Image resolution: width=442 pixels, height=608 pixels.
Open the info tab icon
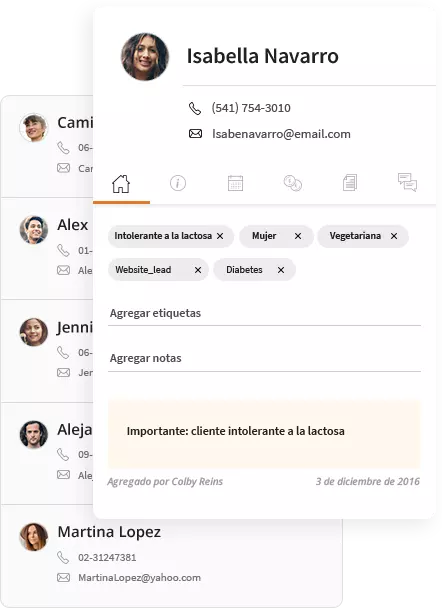(178, 183)
